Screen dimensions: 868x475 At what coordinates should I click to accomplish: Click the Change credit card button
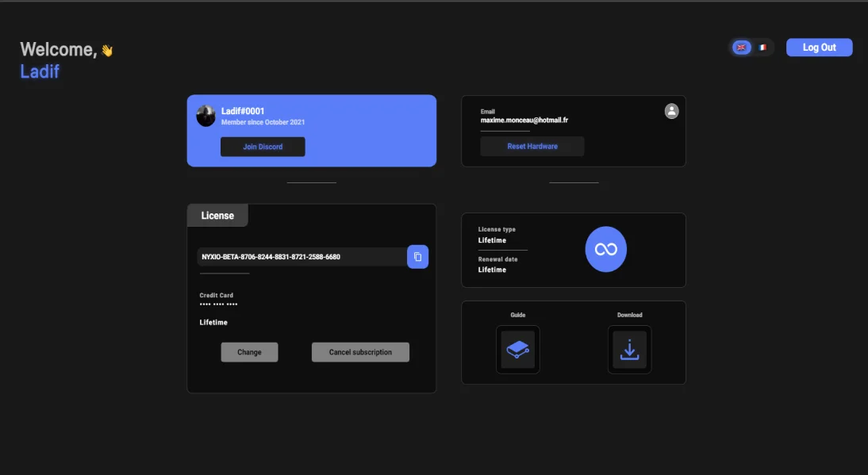(249, 352)
